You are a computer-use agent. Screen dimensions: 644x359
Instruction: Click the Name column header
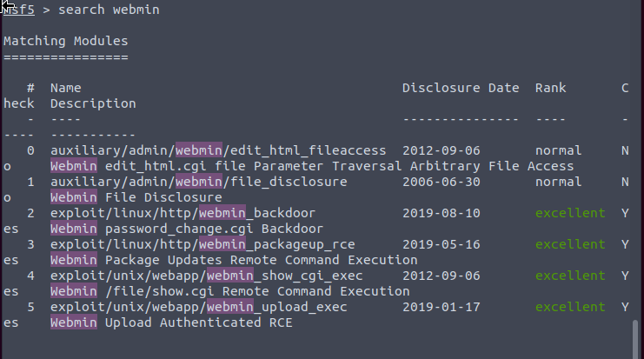pos(66,88)
